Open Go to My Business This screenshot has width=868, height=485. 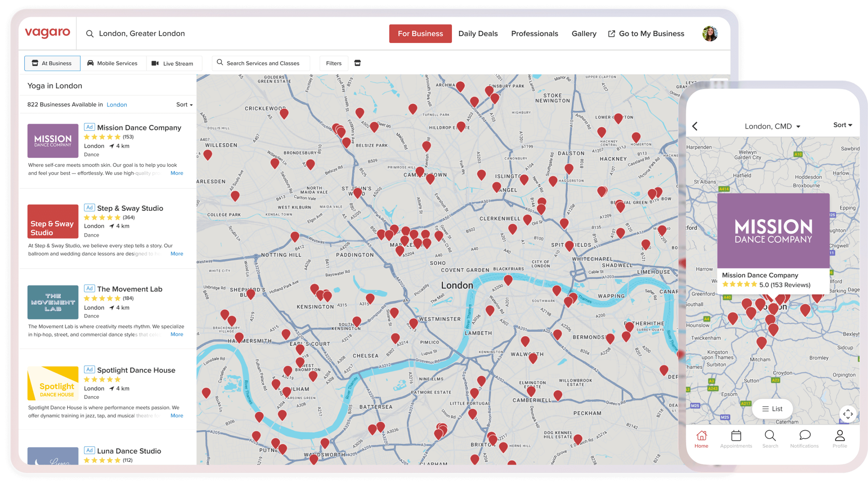(646, 34)
